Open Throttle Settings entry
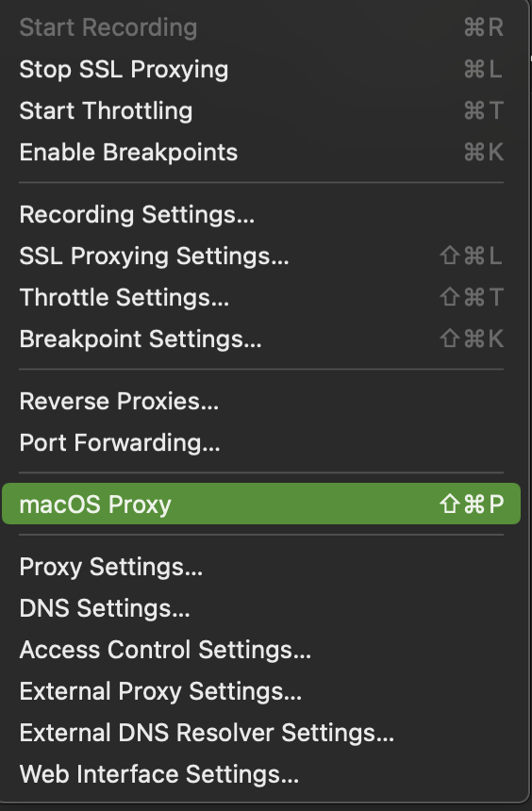This screenshot has height=811, width=532. pos(261,297)
